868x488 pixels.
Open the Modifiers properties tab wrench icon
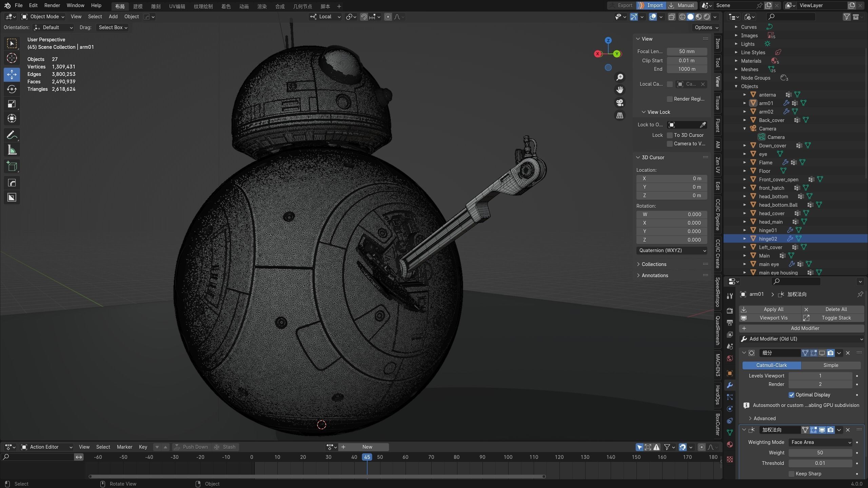point(730,385)
